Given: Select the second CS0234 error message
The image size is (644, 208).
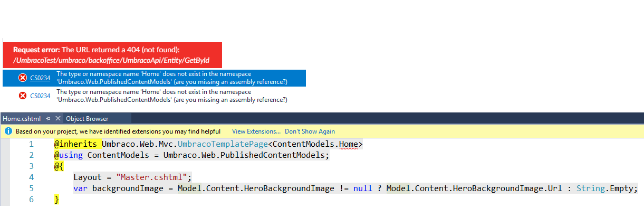Looking at the screenshot, I should [x=172, y=96].
